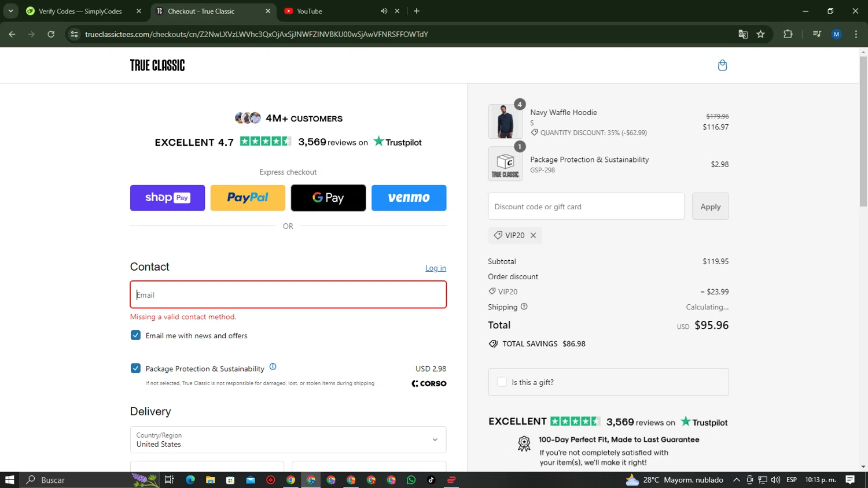Screen dimensions: 868x488
Task: Choose PayPal express checkout
Action: (248, 198)
